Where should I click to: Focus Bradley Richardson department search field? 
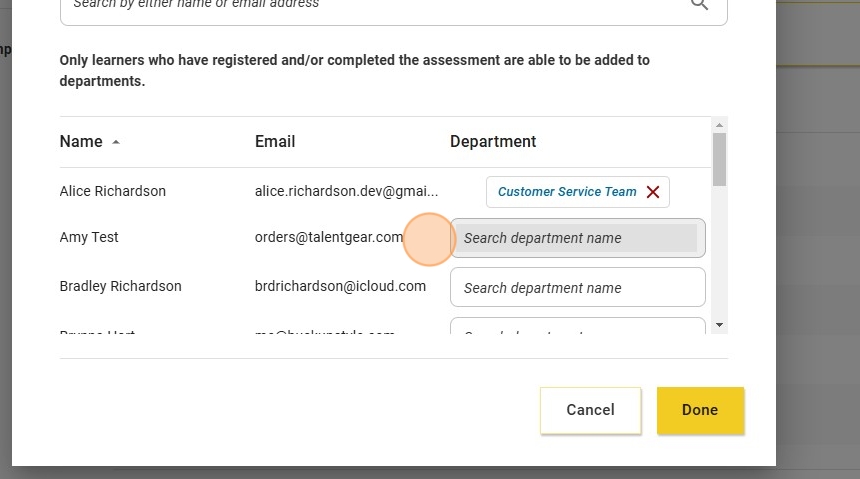578,288
